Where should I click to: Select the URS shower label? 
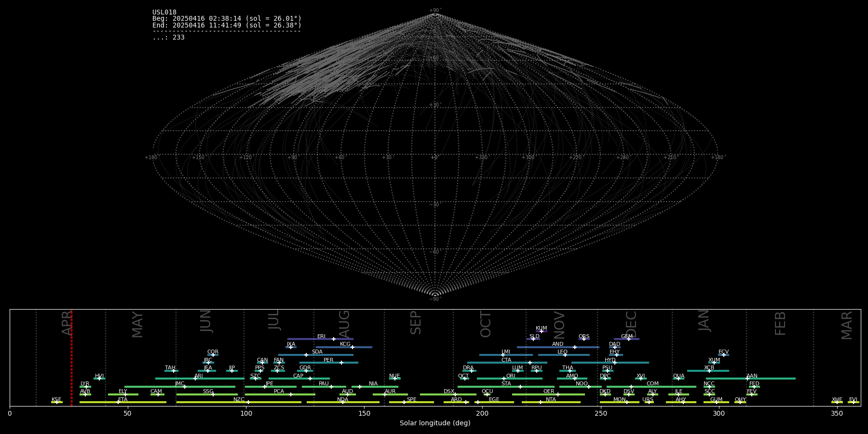click(x=648, y=400)
